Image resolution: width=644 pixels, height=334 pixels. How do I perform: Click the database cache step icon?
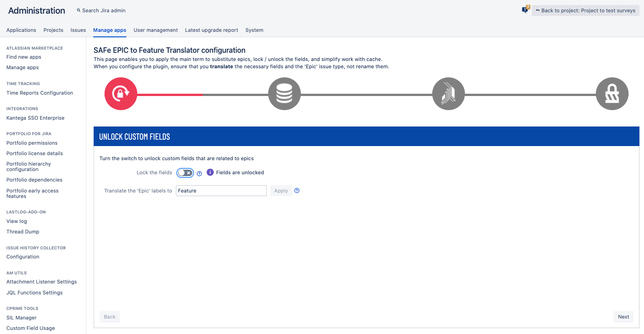click(x=285, y=94)
